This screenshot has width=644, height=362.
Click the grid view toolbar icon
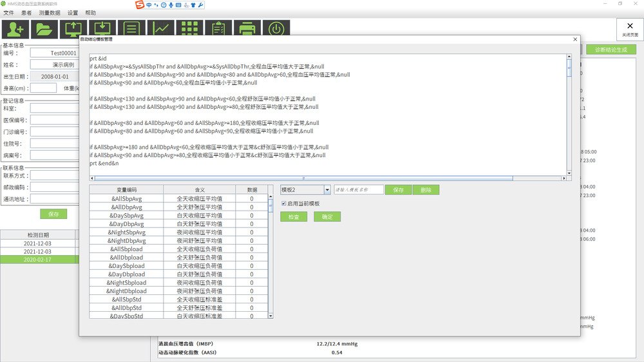tap(189, 29)
